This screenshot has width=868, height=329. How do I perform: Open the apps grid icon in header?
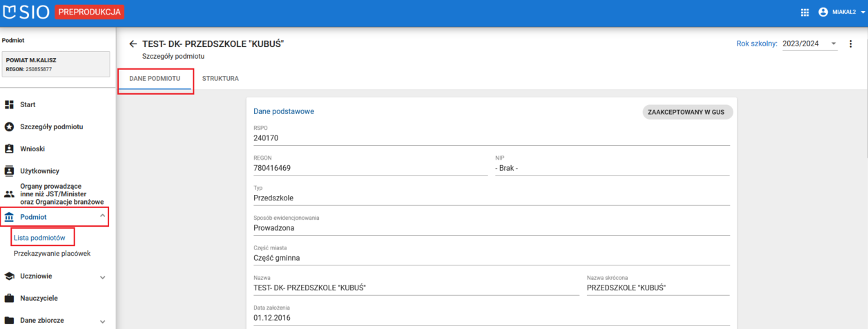804,12
